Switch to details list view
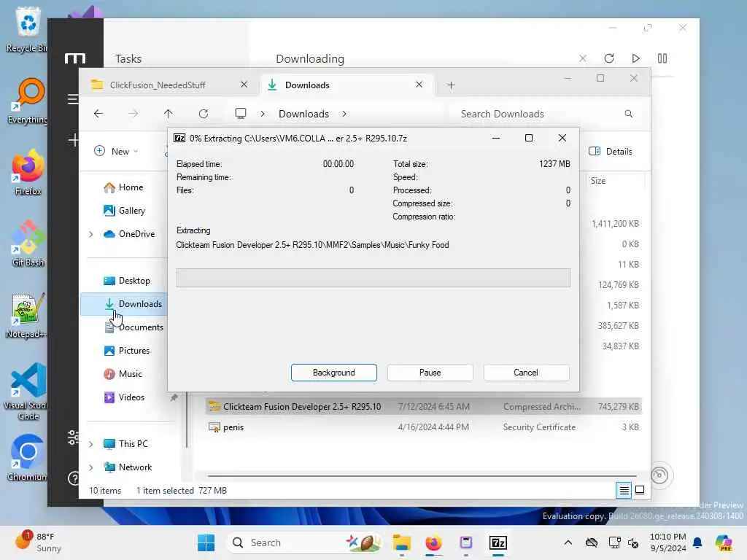This screenshot has width=747, height=560. pos(624,490)
